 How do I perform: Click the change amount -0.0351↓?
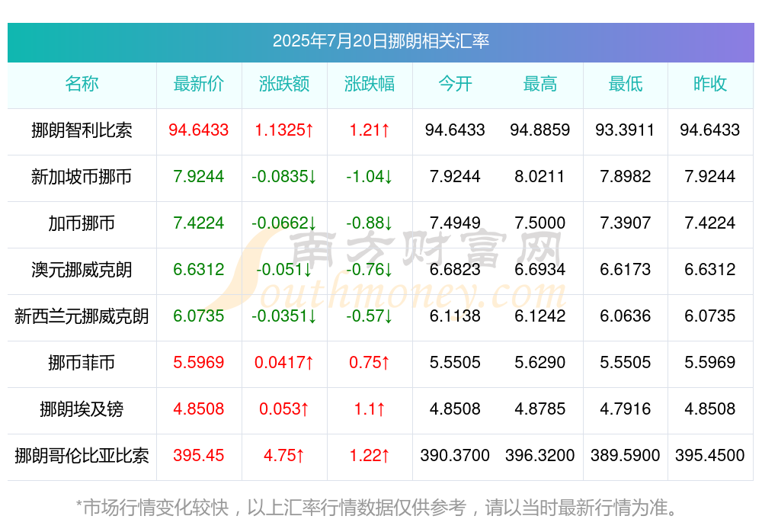pos(284,316)
